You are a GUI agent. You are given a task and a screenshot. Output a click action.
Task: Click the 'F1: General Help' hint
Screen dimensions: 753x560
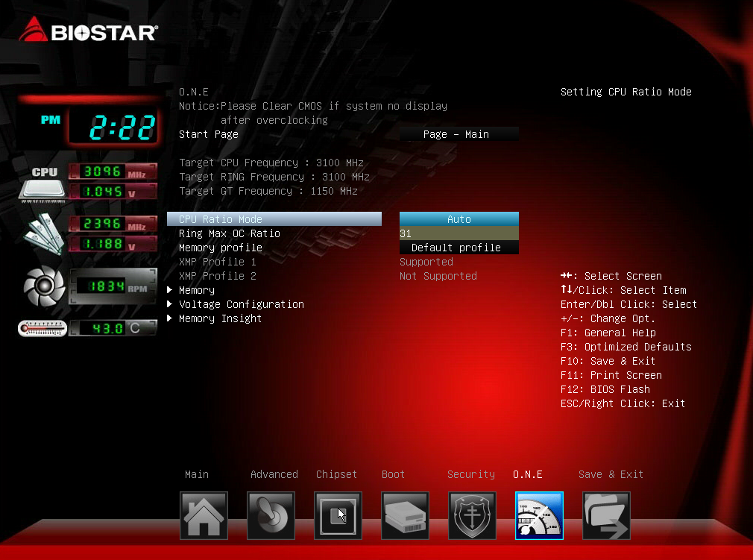click(608, 333)
